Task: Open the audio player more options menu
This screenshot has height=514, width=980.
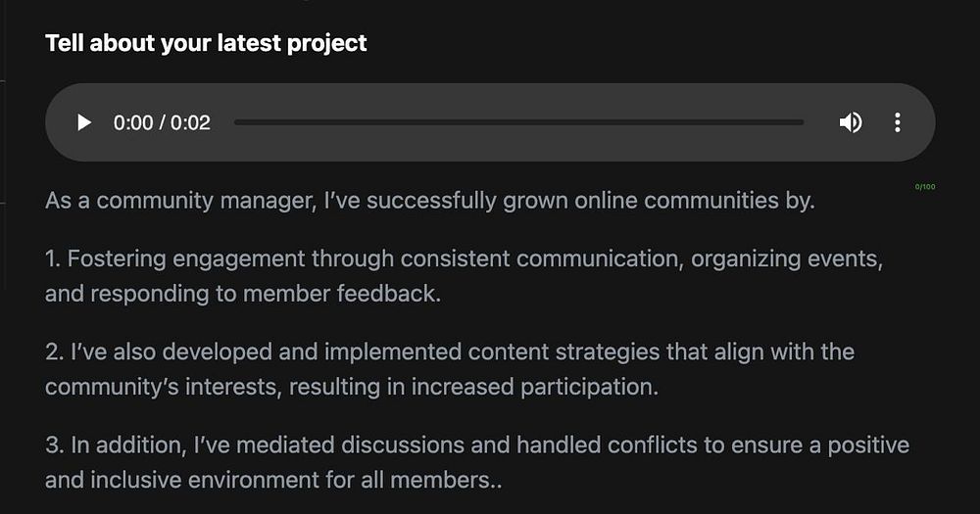Action: point(897,122)
